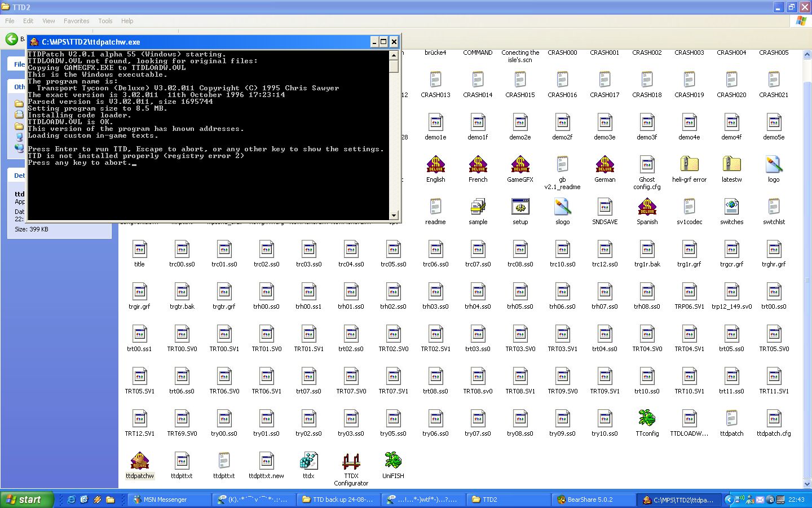Select the ttdx application icon
812x508 pixels.
[x=308, y=461]
